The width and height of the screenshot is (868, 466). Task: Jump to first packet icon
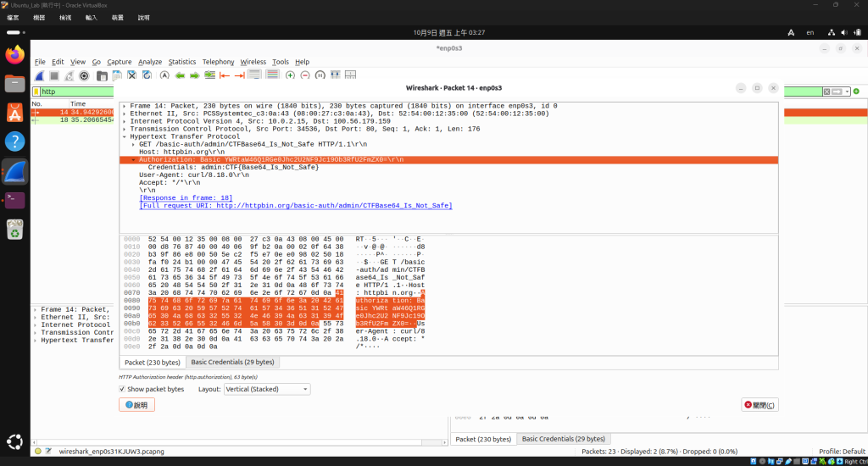pos(224,75)
